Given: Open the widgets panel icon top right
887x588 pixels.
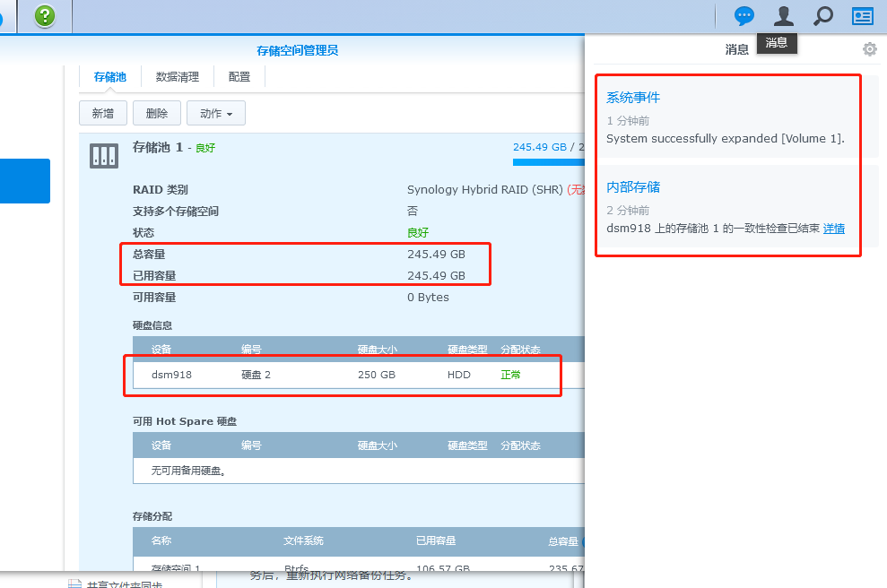Looking at the screenshot, I should (x=862, y=16).
